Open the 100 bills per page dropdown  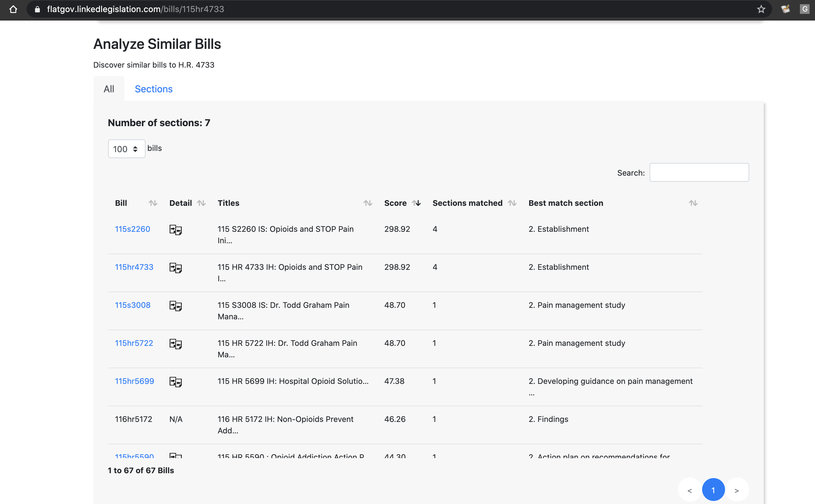point(126,149)
